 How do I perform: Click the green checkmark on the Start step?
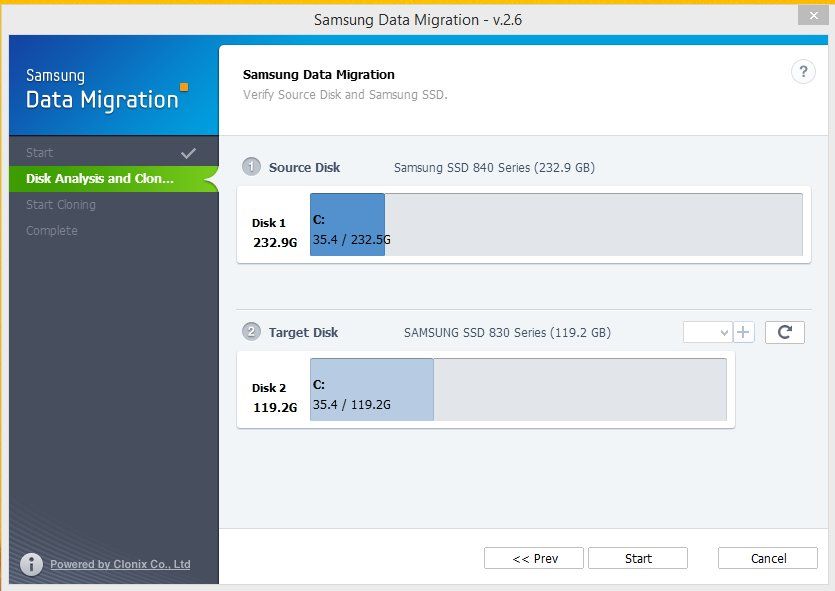click(x=189, y=152)
